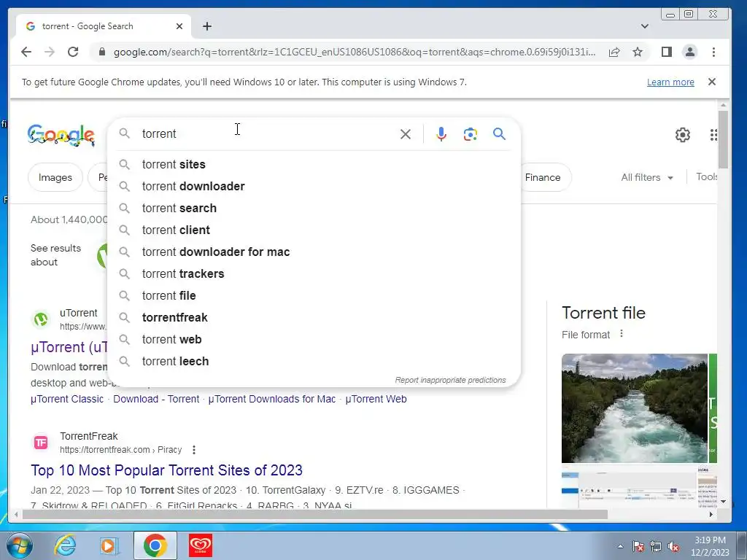Open the Google apps grid
Screen dimensions: 747x560
point(713,135)
